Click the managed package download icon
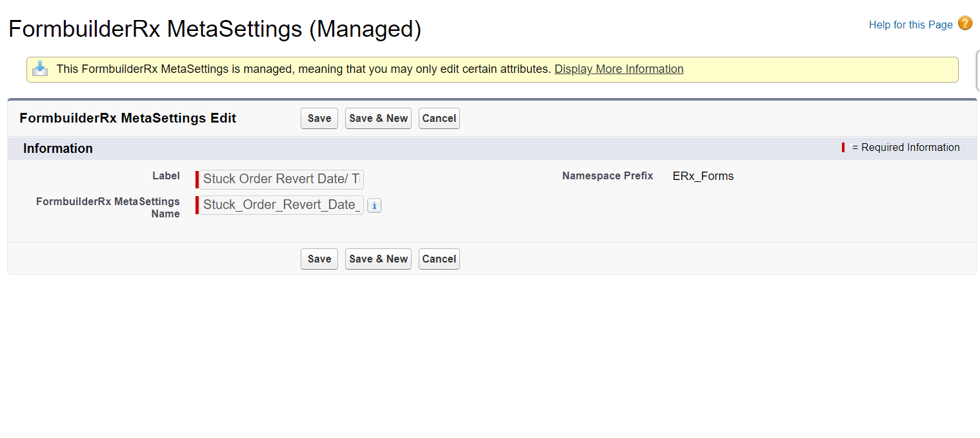The width and height of the screenshot is (980, 438). click(40, 69)
